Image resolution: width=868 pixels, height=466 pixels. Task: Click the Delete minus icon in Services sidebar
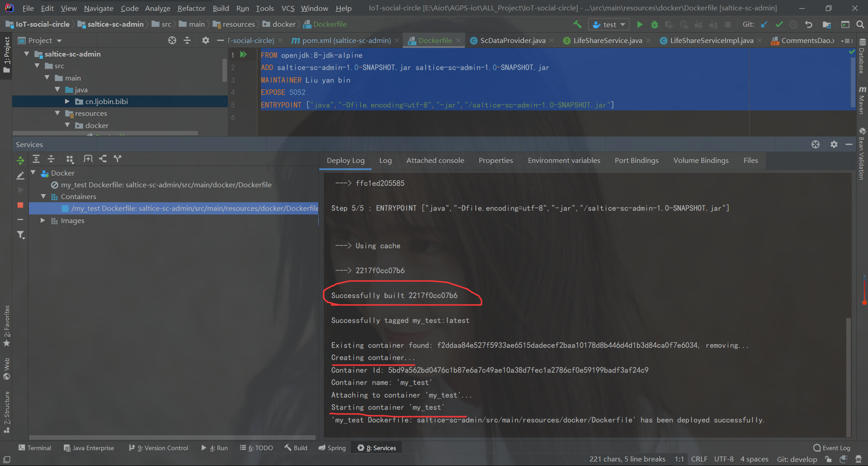tap(20, 219)
